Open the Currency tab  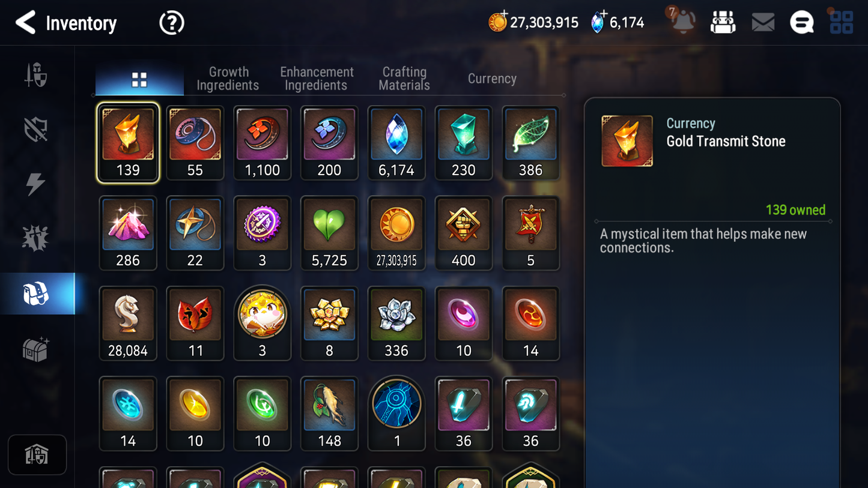492,79
